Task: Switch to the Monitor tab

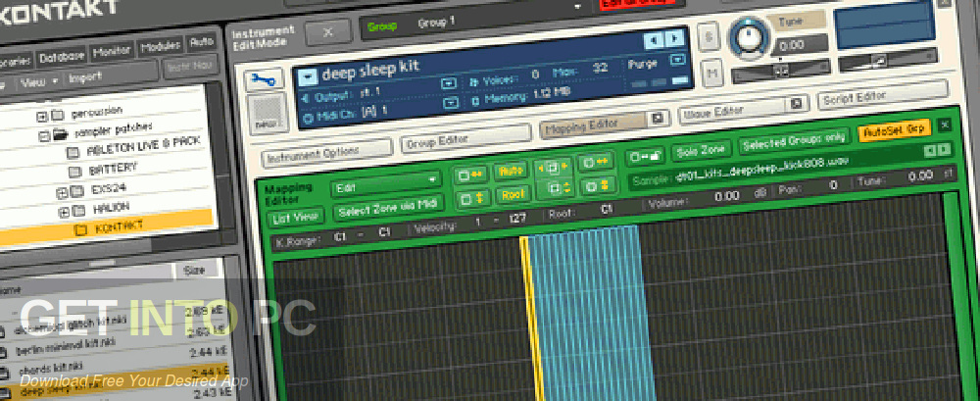Action: tap(113, 51)
